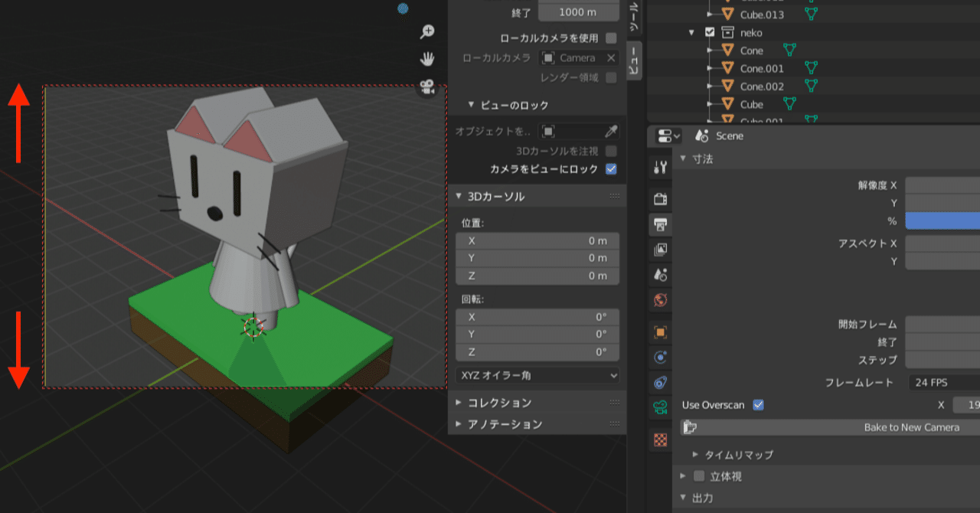
Task: Open the properties editor type dropdown
Action: click(x=668, y=136)
